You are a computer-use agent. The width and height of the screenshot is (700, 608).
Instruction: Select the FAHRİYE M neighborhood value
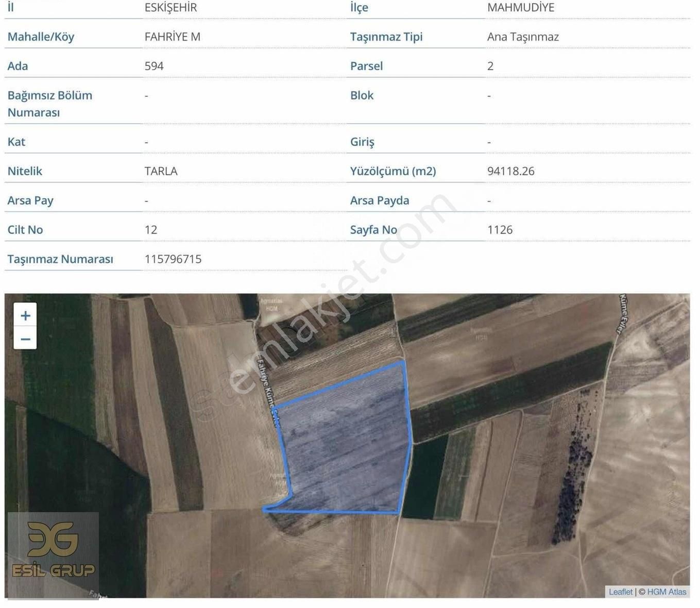[x=172, y=37]
